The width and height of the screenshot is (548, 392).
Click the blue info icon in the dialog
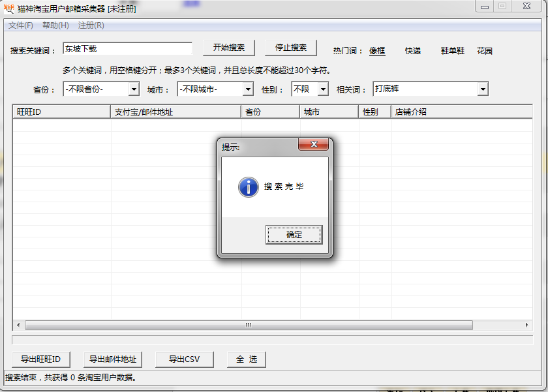pyautogui.click(x=249, y=187)
